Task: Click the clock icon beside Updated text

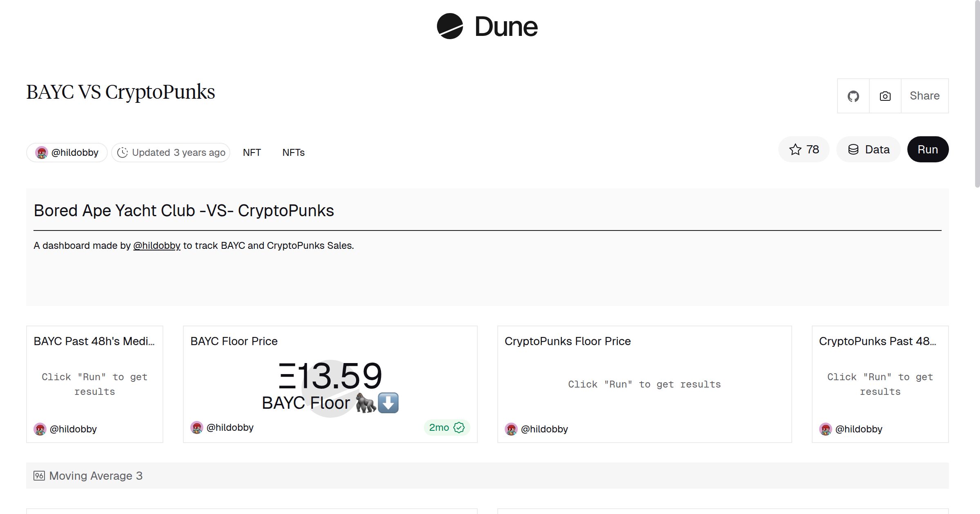Action: click(x=122, y=153)
